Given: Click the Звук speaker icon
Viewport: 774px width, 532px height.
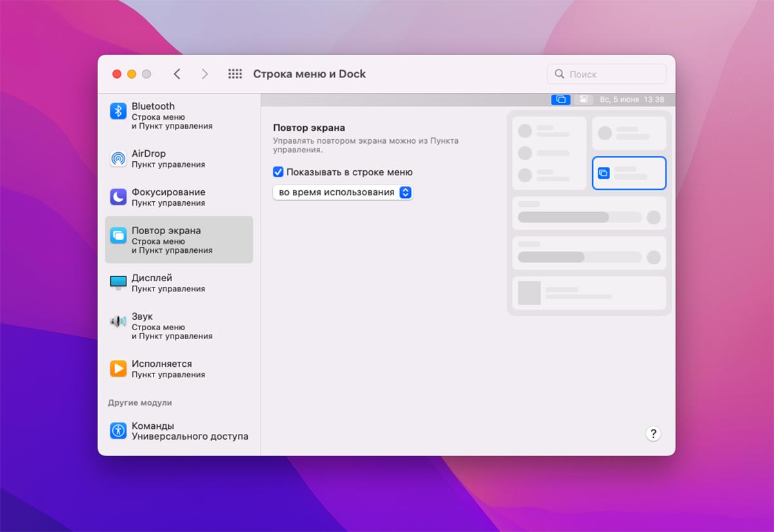Looking at the screenshot, I should click(118, 321).
